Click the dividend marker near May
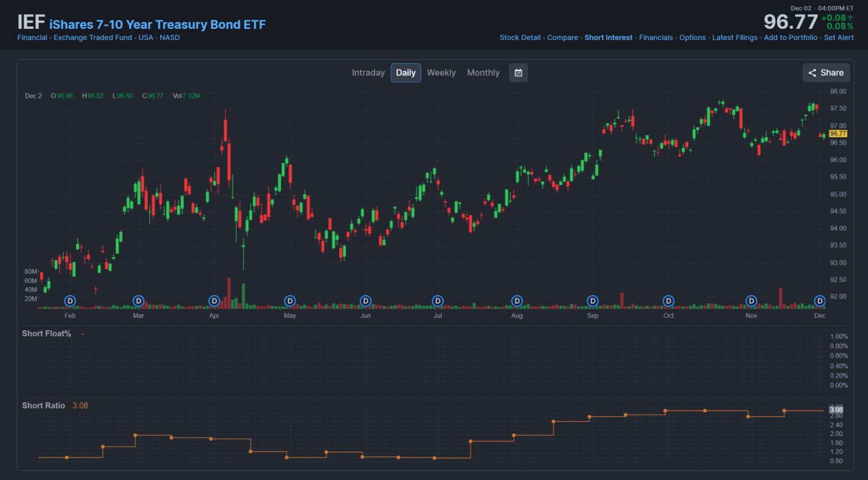Image resolution: width=868 pixels, height=480 pixels. (290, 301)
